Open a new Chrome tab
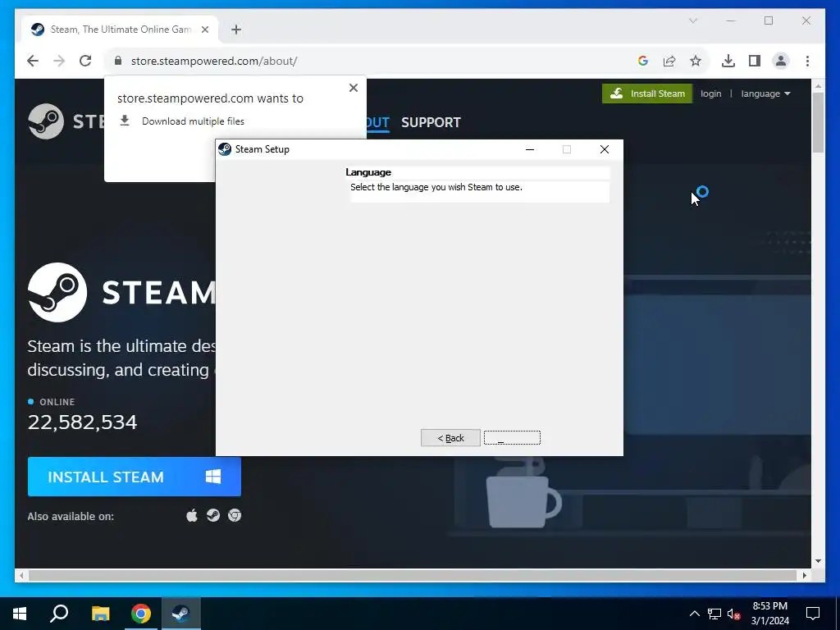 tap(236, 30)
